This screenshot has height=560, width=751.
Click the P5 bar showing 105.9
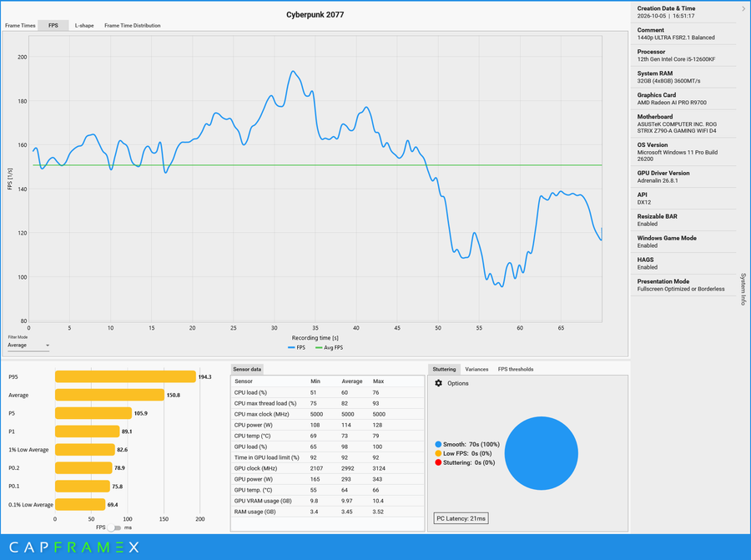click(x=93, y=413)
